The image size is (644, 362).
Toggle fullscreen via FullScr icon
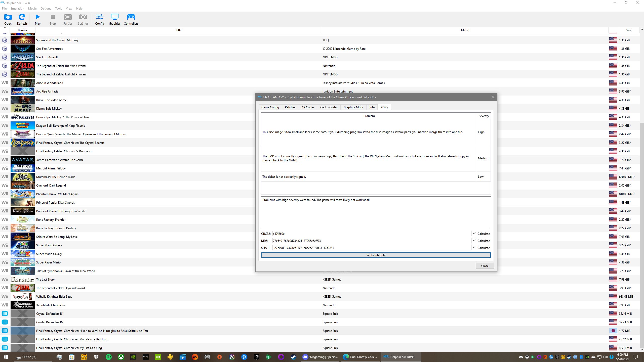tap(68, 19)
